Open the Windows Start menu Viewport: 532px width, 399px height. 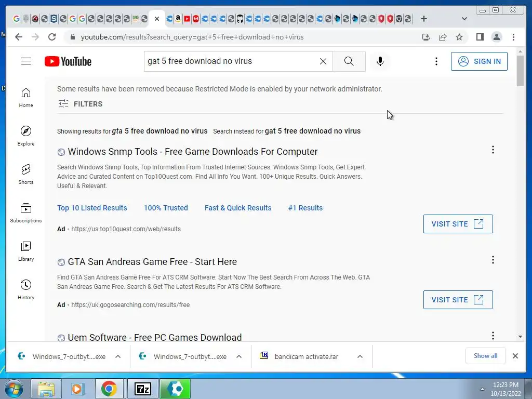pyautogui.click(x=14, y=389)
